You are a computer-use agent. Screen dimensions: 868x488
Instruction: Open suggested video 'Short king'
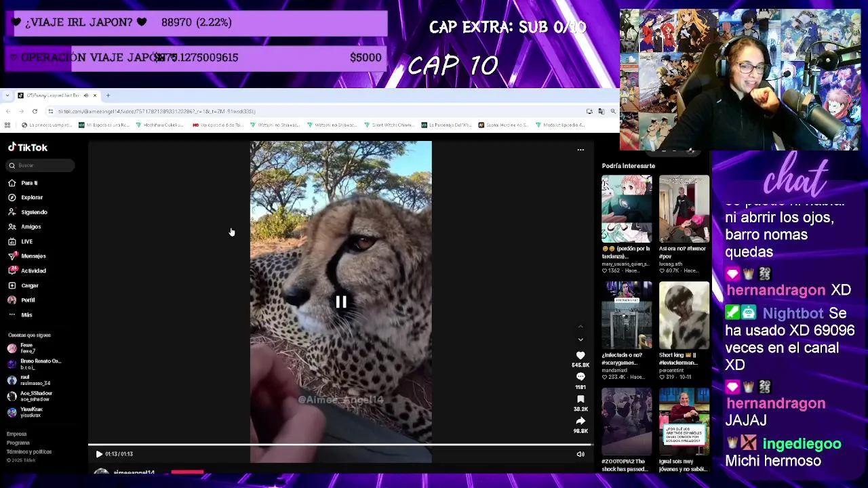[x=684, y=315]
